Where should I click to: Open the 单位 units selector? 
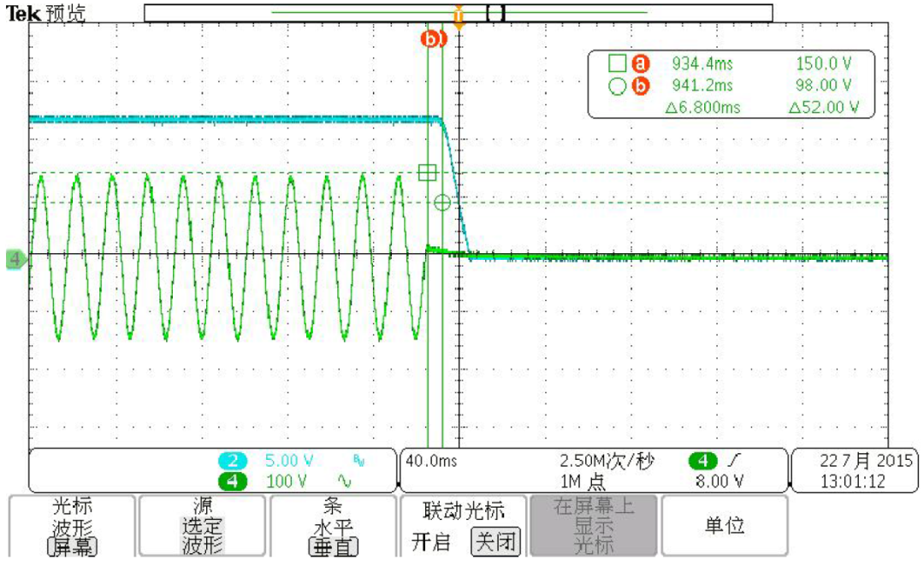(x=724, y=527)
